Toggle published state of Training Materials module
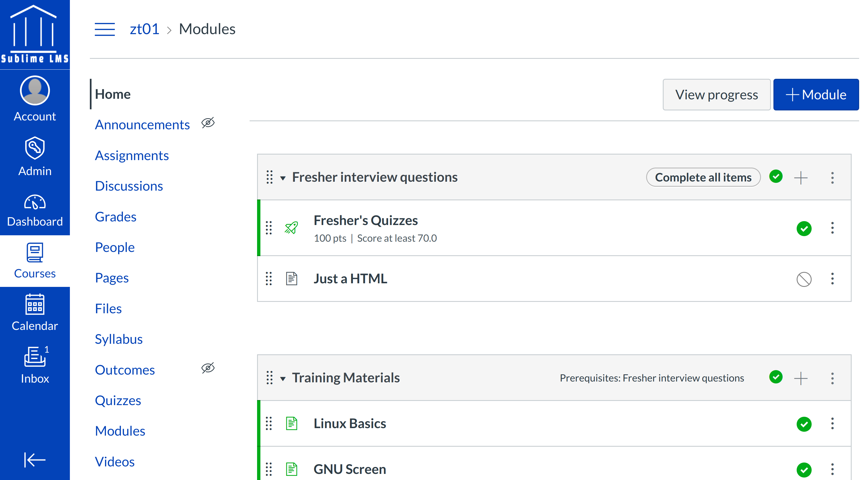This screenshot has width=868, height=480. [776, 377]
